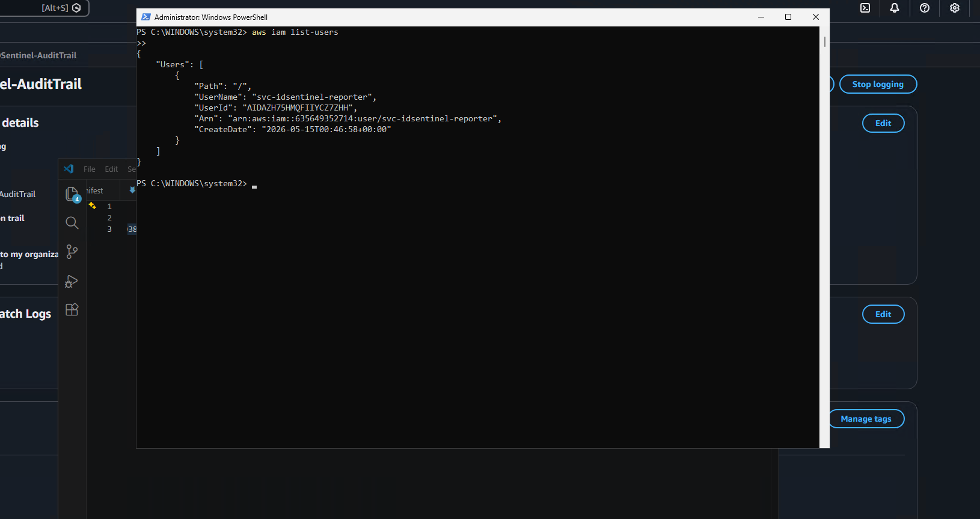Click the sparkle icon beside line 1
980x519 pixels.
coord(93,206)
